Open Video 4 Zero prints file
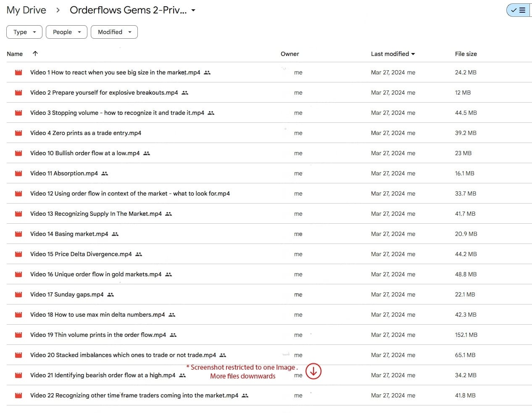The image size is (532, 413). (x=86, y=133)
